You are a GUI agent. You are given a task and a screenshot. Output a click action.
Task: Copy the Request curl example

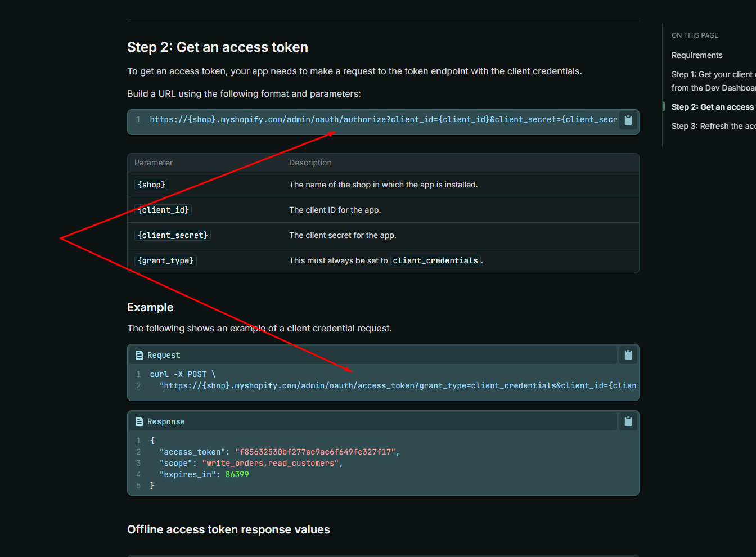click(628, 355)
